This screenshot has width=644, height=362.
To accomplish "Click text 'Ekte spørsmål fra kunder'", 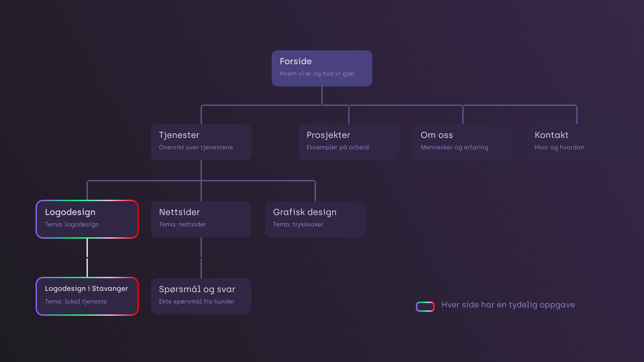I will click(197, 302).
